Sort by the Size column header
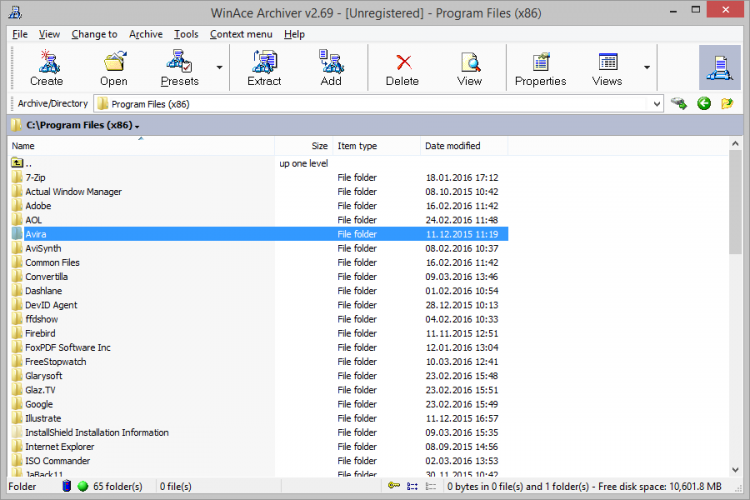Image resolution: width=750 pixels, height=500 pixels. (304, 146)
